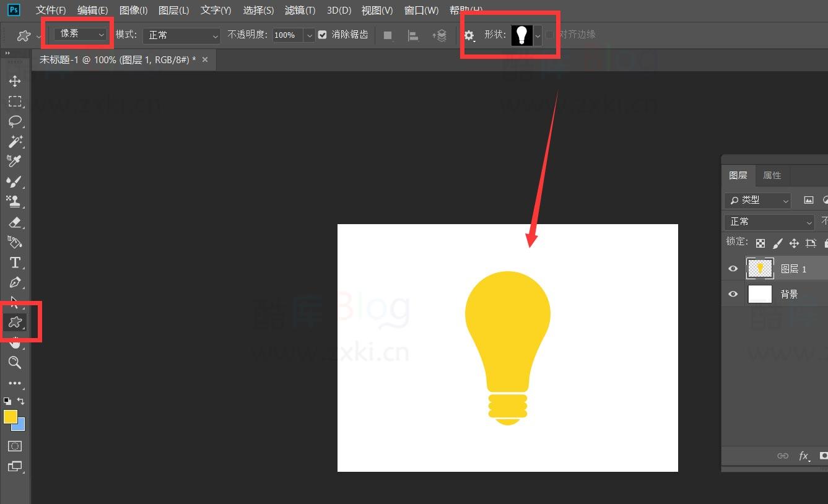Switch to the Eraser tool
Image resolution: width=828 pixels, height=504 pixels.
(x=15, y=222)
